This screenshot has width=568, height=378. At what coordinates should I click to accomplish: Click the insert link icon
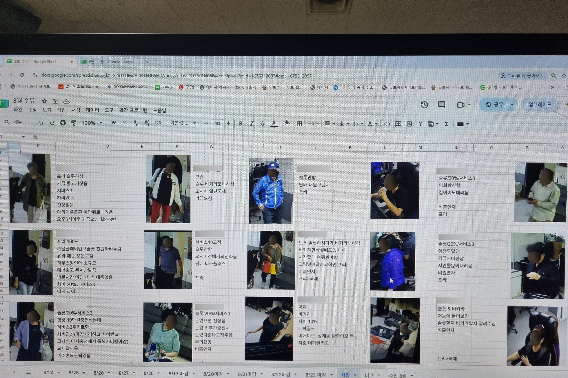coord(387,124)
